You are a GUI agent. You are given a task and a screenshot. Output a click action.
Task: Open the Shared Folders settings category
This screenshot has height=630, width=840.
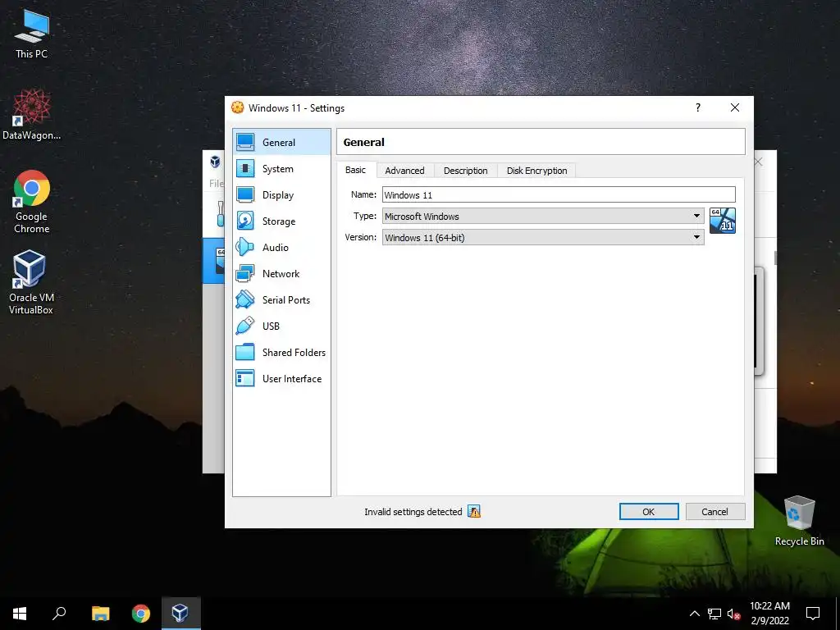pyautogui.click(x=282, y=353)
